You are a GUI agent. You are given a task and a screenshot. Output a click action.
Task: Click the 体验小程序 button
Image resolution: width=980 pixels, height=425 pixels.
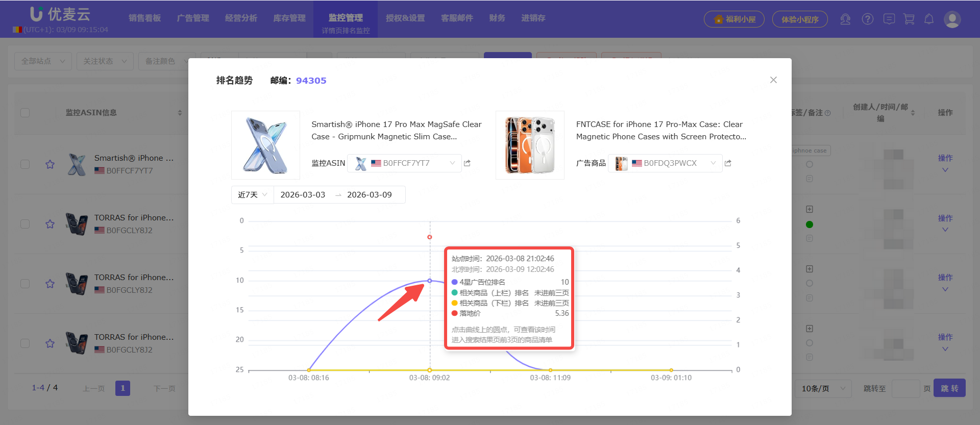click(800, 19)
